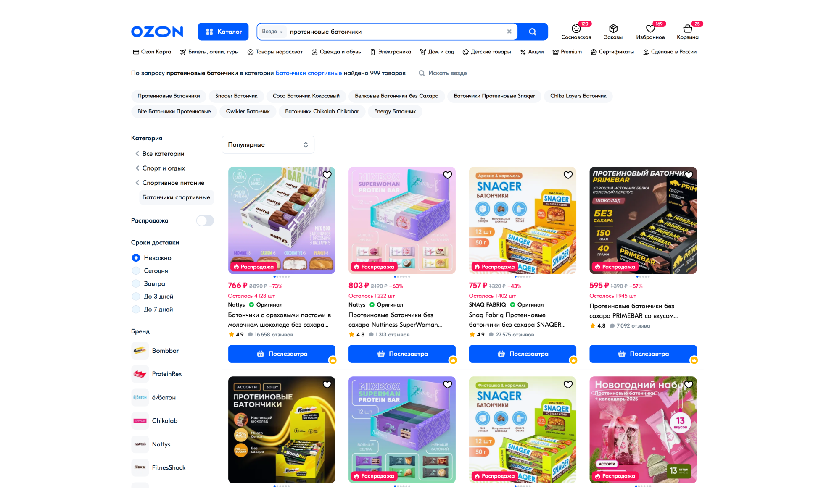The image size is (834, 504).
Task: Clear search text with the X icon
Action: [509, 31]
